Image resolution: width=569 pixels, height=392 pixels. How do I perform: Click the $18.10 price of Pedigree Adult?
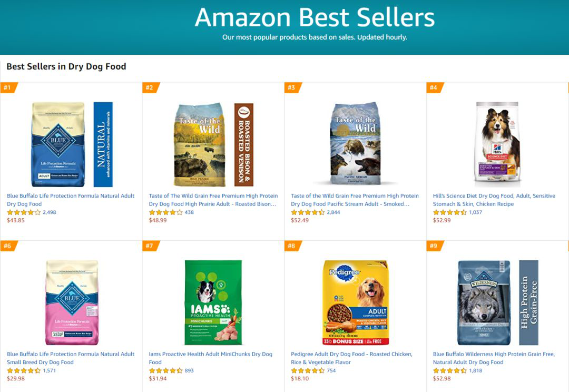pyautogui.click(x=300, y=379)
